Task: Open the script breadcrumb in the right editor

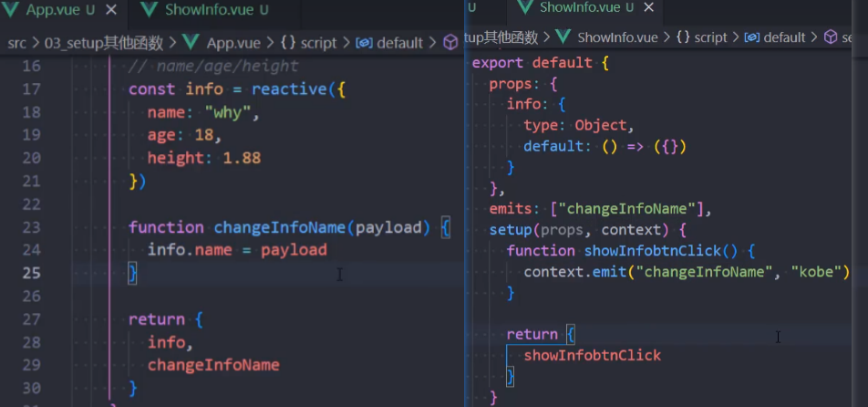Action: pyautogui.click(x=710, y=37)
